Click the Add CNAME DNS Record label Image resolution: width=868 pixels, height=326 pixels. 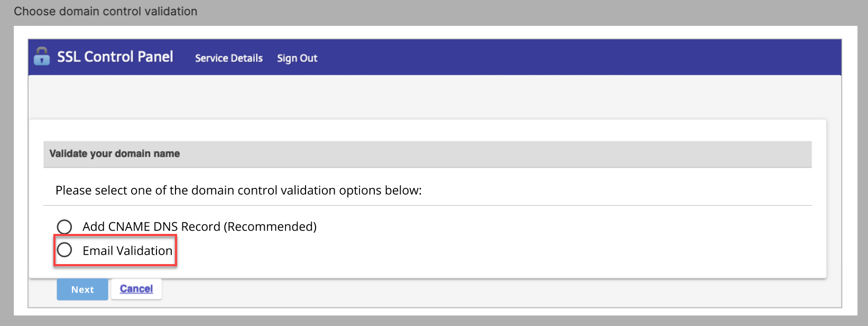coord(199,227)
